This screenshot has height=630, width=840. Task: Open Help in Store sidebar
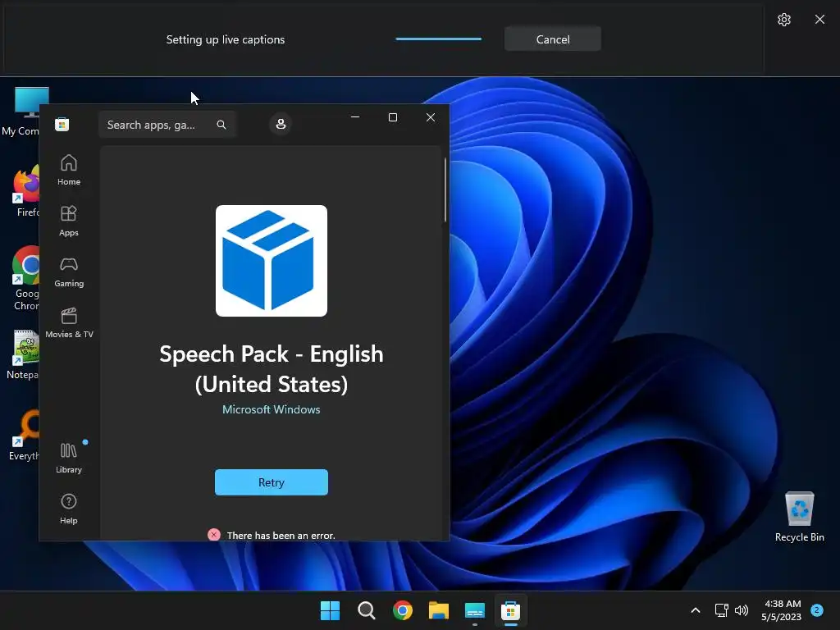click(69, 509)
